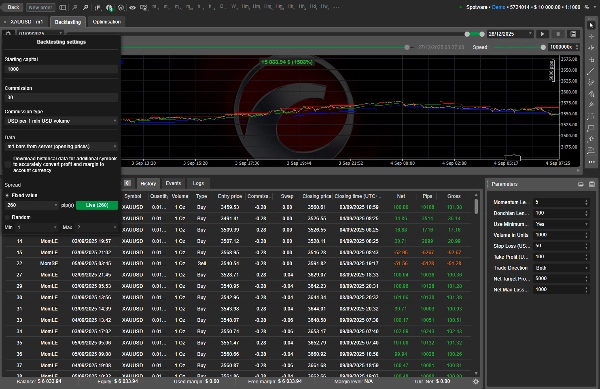Select the Random spread radio button
This screenshot has width=600, height=389.
(7, 217)
